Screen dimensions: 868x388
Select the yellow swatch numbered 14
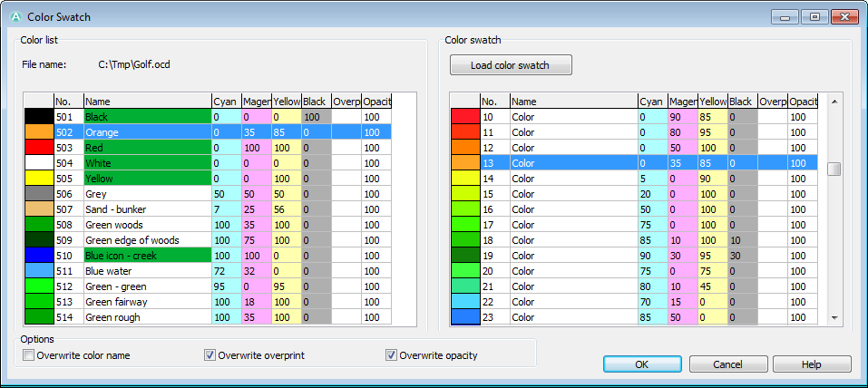(465, 179)
